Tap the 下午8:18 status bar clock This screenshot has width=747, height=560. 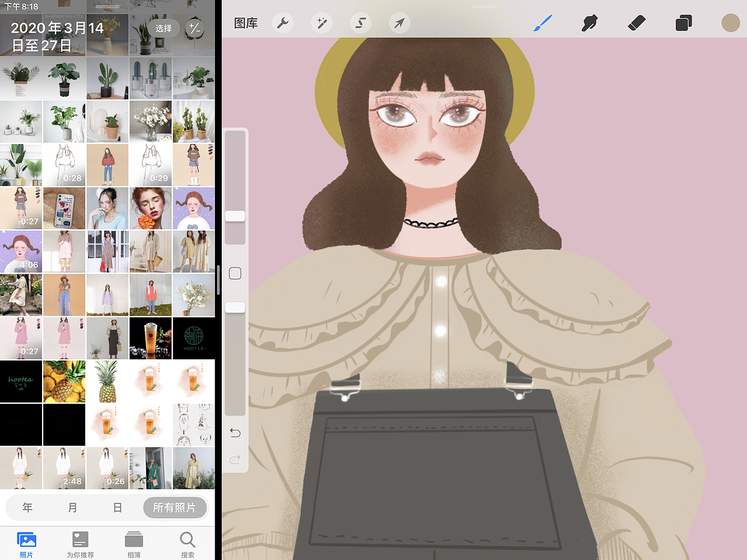point(21,6)
